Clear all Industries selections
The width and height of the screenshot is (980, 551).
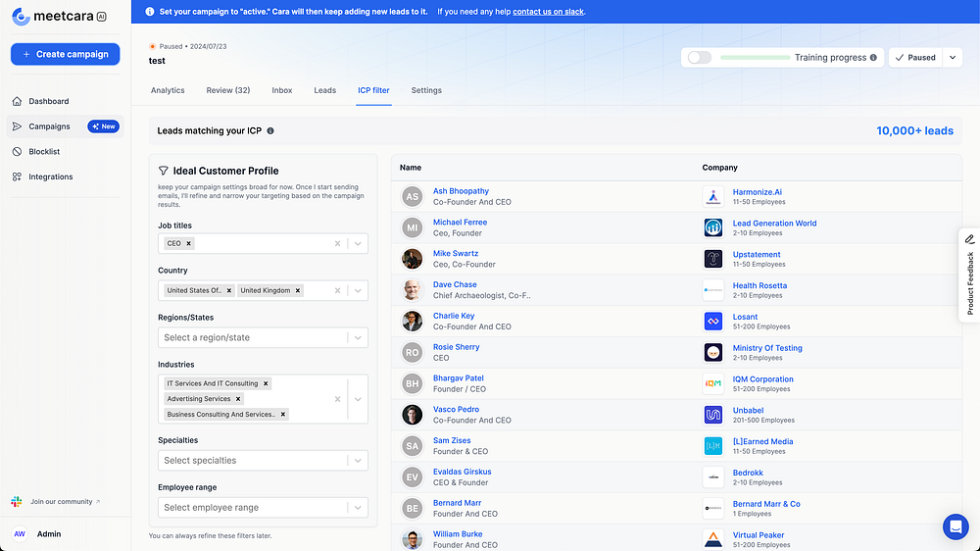337,399
